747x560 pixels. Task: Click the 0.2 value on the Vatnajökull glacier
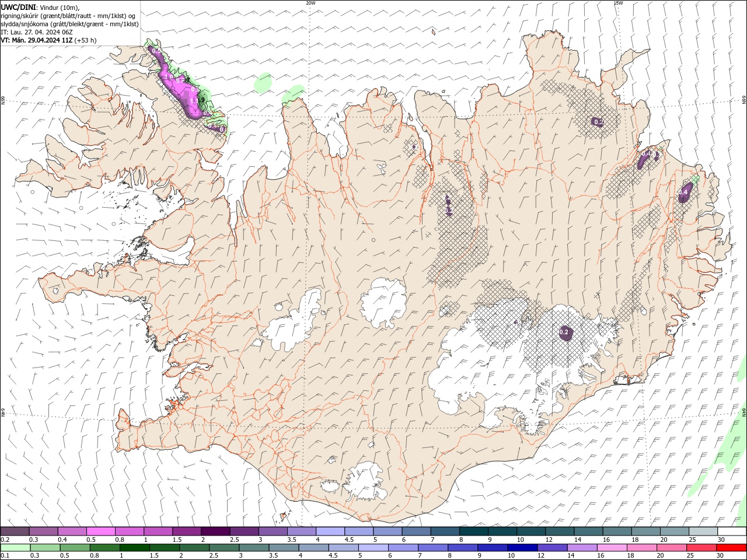click(x=564, y=332)
